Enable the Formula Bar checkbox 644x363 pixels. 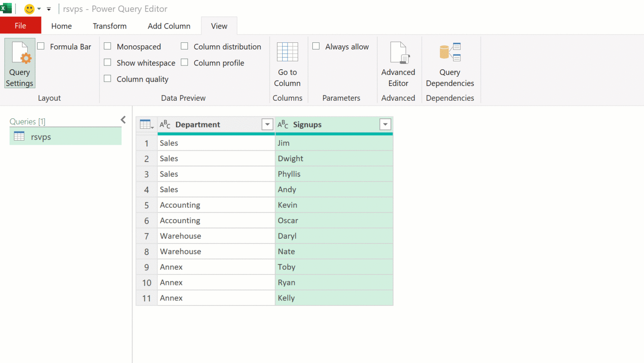tap(41, 47)
